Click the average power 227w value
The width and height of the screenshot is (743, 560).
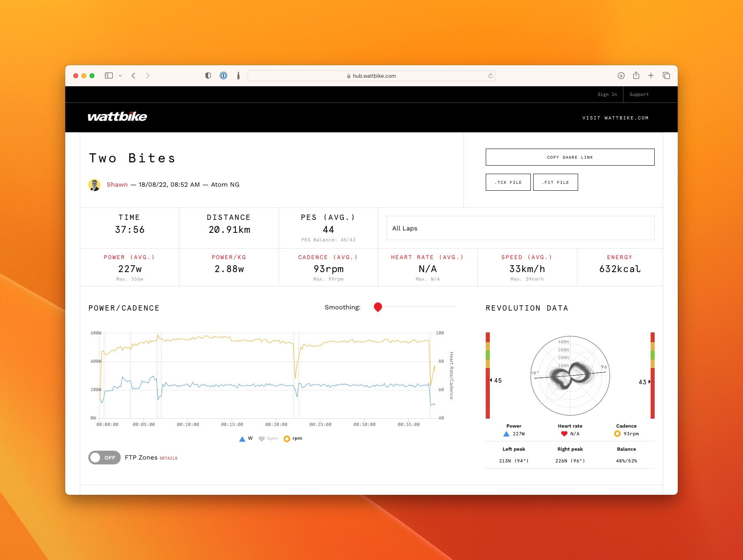130,269
